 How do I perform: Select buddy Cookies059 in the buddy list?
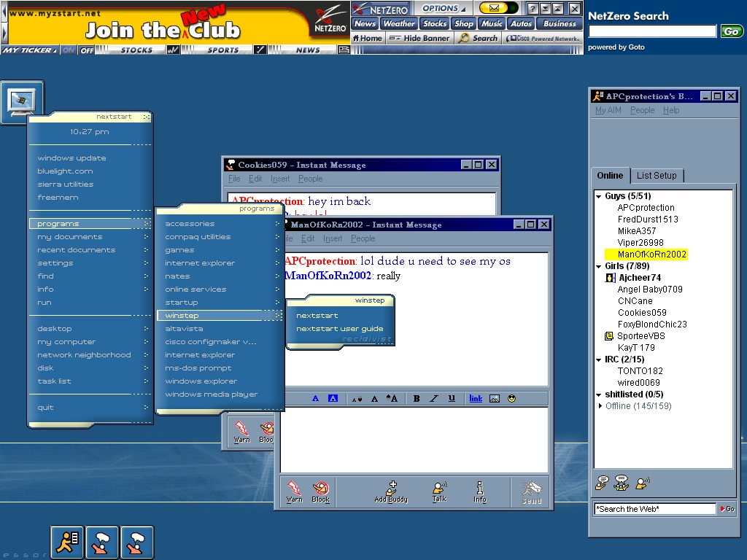[642, 312]
